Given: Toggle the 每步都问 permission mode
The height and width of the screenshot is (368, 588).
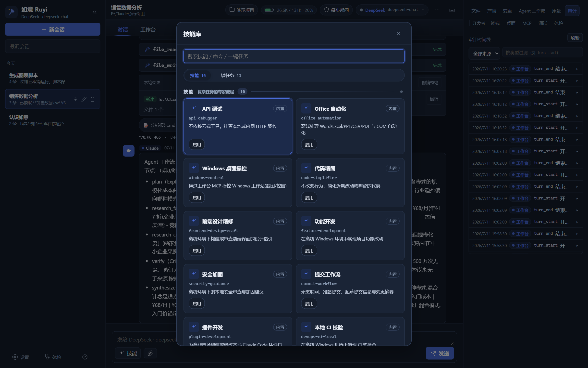Looking at the screenshot, I should (336, 10).
